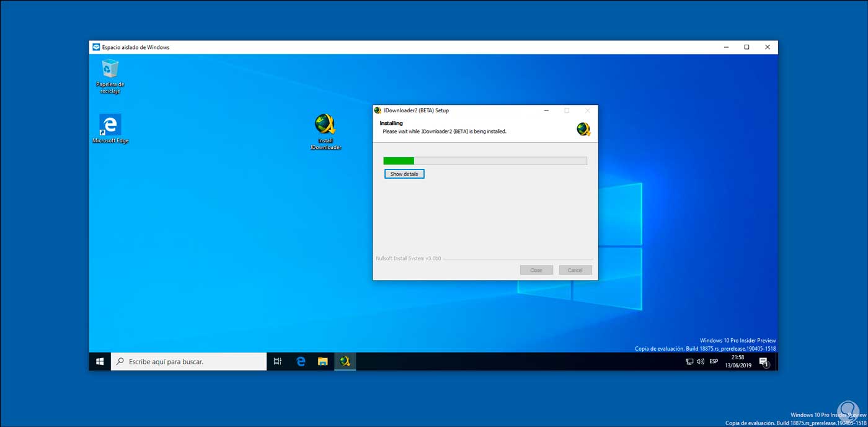
Task: Click the 'JDownloader2 (BETA) Setup' title text
Action: 416,110
